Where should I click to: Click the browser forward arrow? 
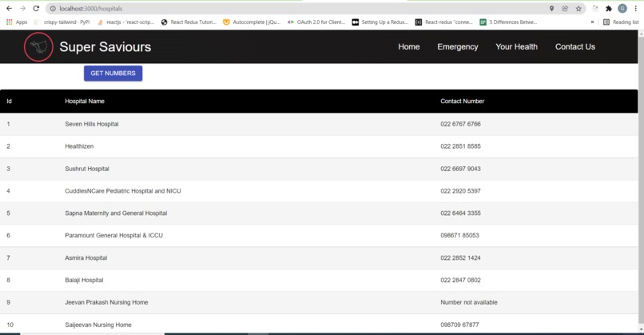tap(22, 8)
